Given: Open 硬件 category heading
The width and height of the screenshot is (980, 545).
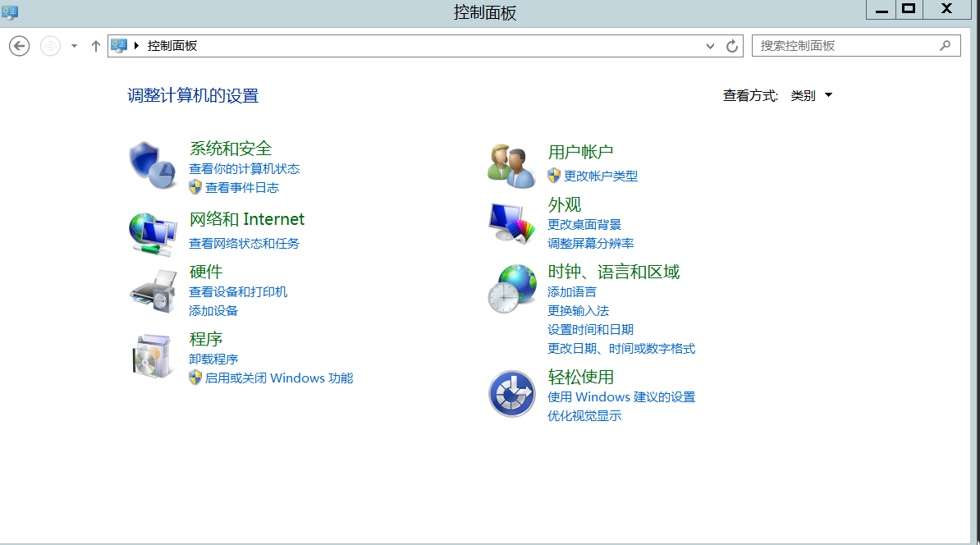Looking at the screenshot, I should click(206, 272).
